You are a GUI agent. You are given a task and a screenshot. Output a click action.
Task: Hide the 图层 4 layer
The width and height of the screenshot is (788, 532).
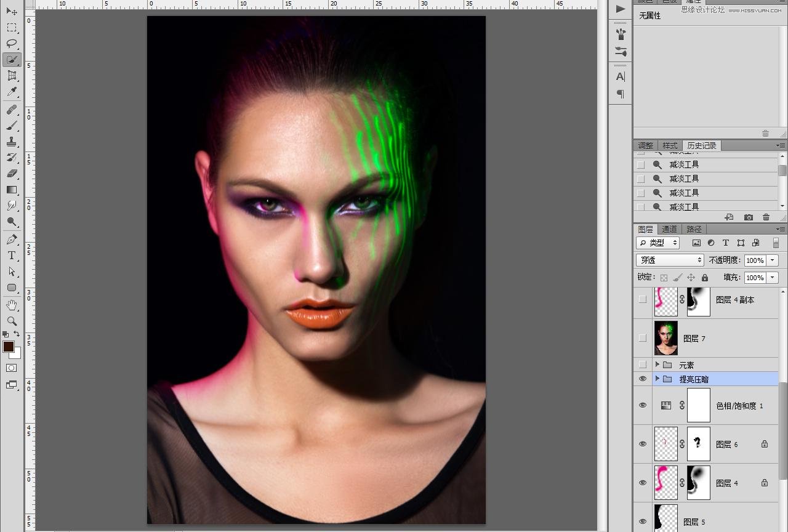[x=643, y=483]
